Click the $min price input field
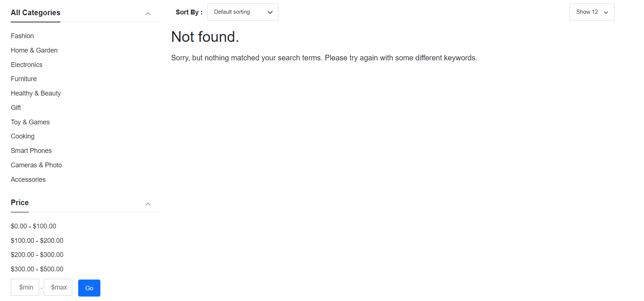This screenshot has width=644, height=301. (x=25, y=287)
